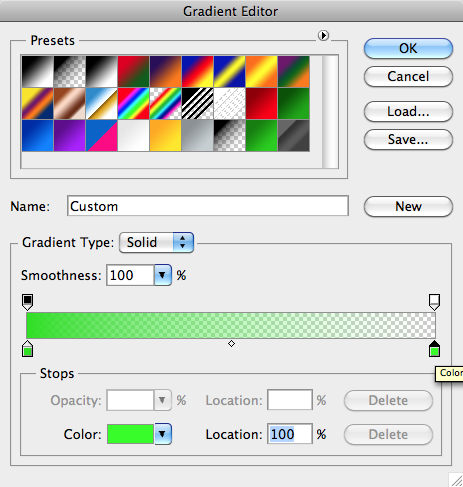Click the Presets panel scrollbar
The height and width of the screenshot is (487, 463).
[330, 111]
